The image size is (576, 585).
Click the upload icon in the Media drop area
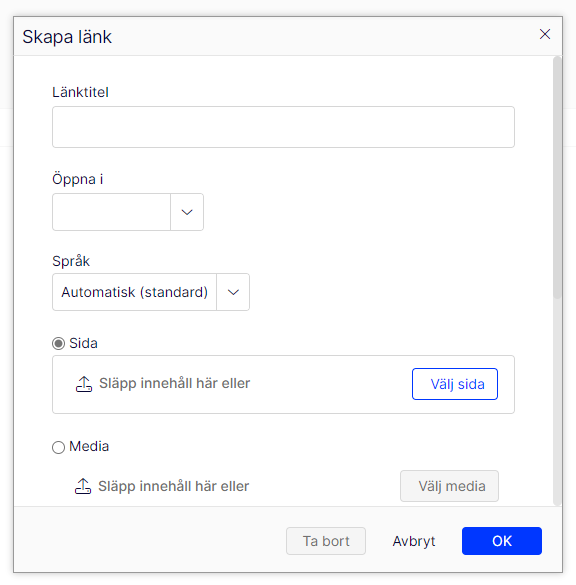coord(83,486)
